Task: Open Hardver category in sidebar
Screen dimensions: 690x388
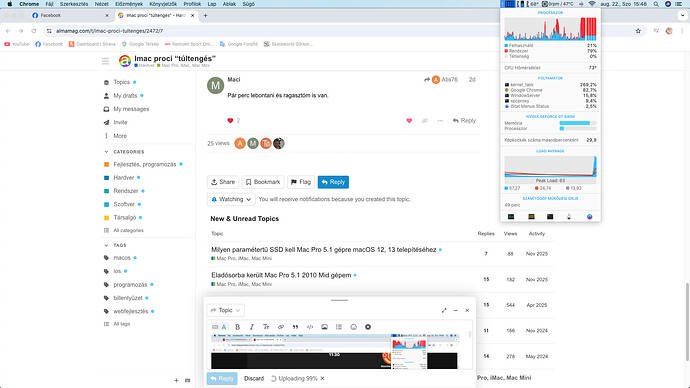Action: click(x=124, y=178)
